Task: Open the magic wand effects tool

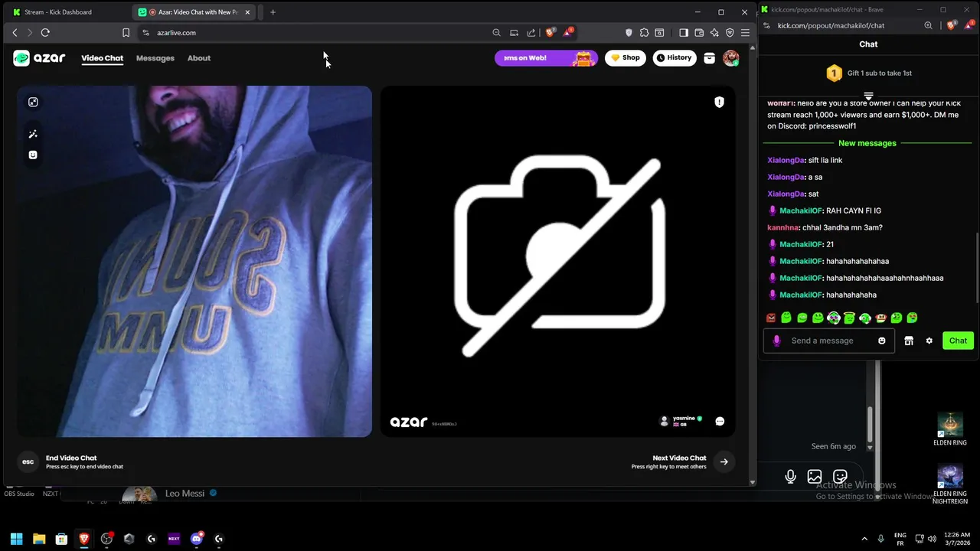Action: [x=33, y=134]
